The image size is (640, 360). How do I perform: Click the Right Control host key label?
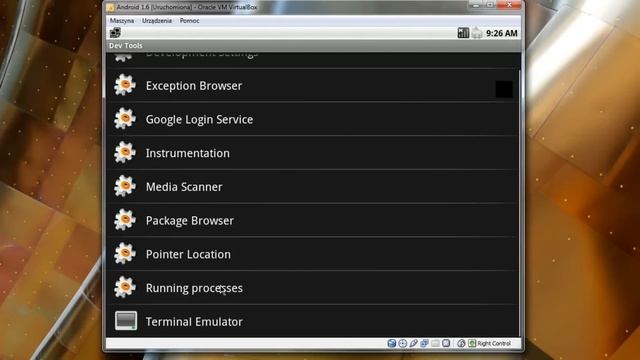pos(494,343)
